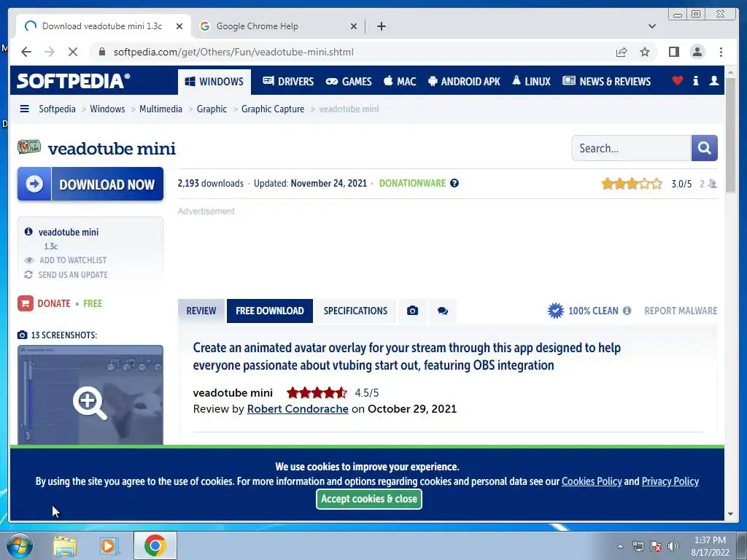
Task: Open the Chrome profile avatar
Action: 697,52
